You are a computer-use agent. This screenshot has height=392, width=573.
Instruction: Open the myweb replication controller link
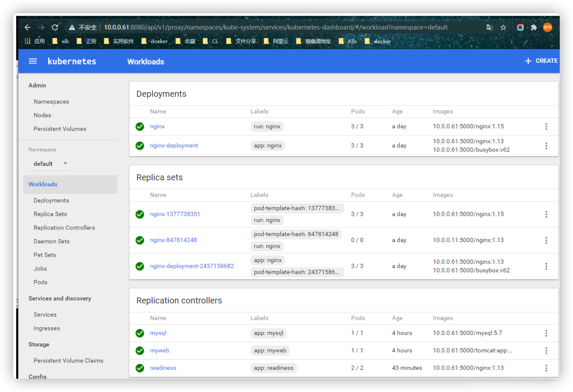point(159,350)
